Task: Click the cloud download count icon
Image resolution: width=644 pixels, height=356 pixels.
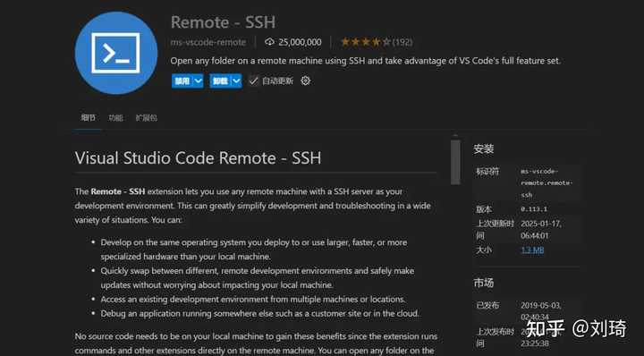Action: (269, 42)
